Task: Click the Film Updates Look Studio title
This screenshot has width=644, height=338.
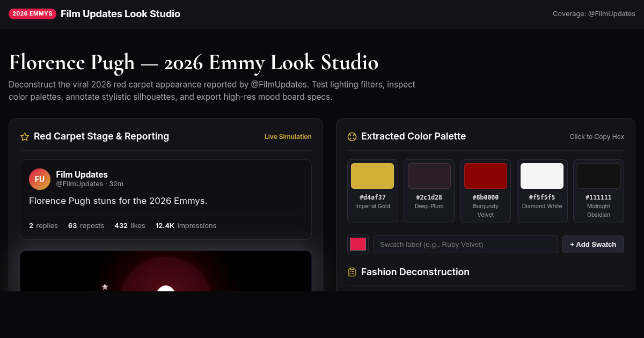Action: pyautogui.click(x=120, y=14)
